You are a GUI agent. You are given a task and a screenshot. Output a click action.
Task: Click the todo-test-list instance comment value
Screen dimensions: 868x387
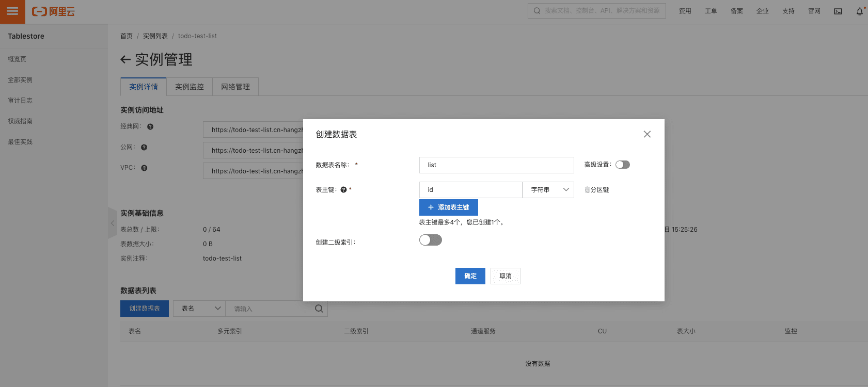coord(222,259)
